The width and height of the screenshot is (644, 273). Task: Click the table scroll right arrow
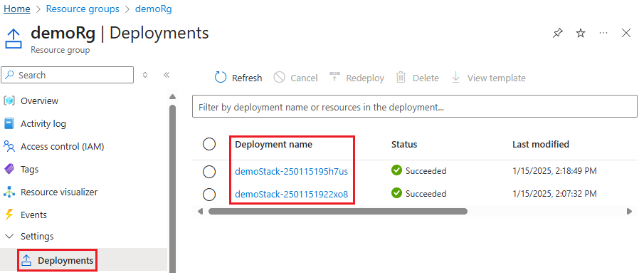[629, 211]
